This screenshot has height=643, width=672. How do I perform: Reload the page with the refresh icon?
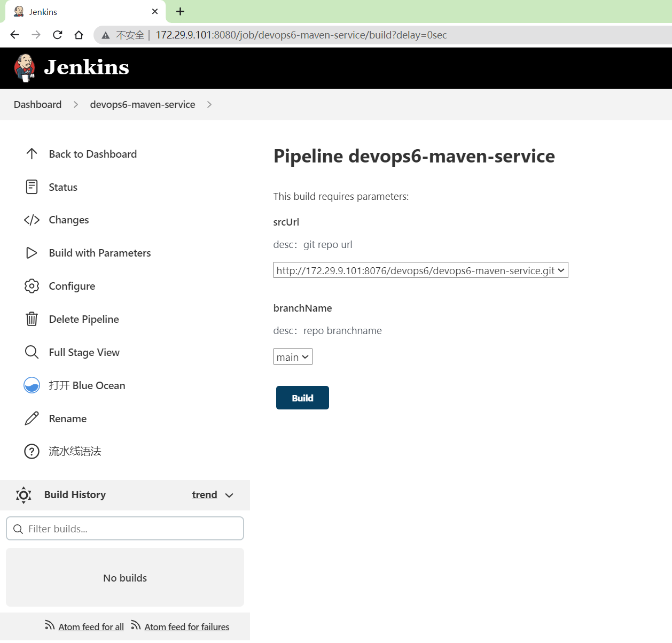tap(57, 35)
